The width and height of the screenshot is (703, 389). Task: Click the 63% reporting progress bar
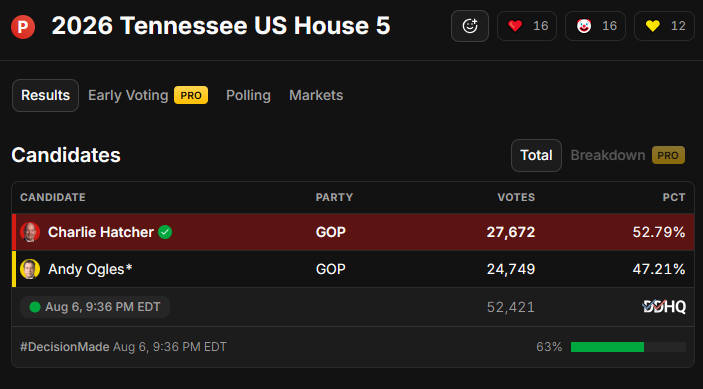click(x=628, y=347)
